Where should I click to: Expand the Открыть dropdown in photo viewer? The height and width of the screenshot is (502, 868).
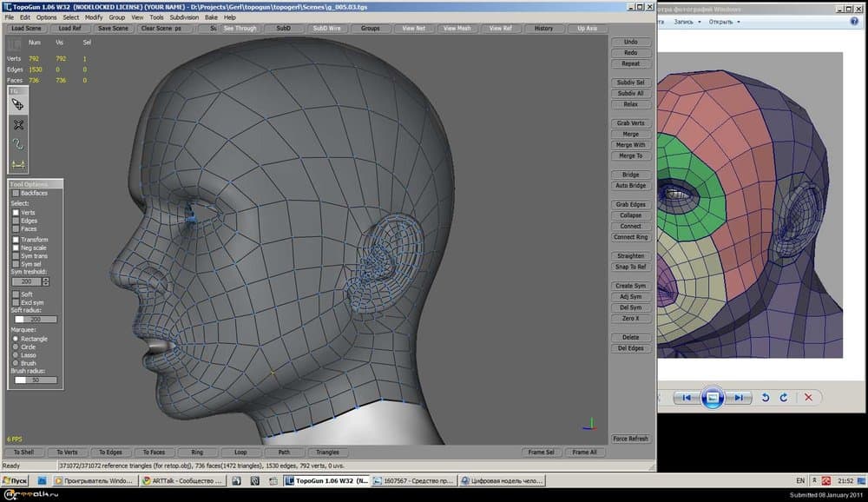pyautogui.click(x=724, y=22)
